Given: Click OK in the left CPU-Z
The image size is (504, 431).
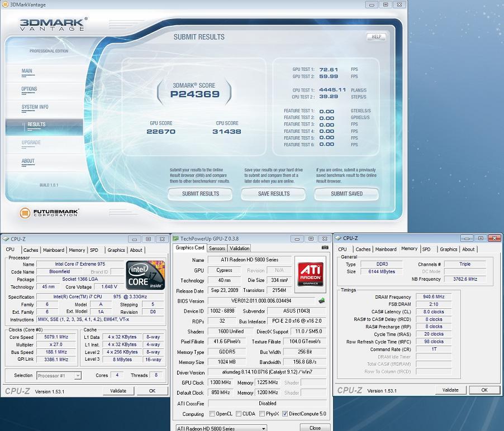Looking at the screenshot, I should pyautogui.click(x=153, y=391).
